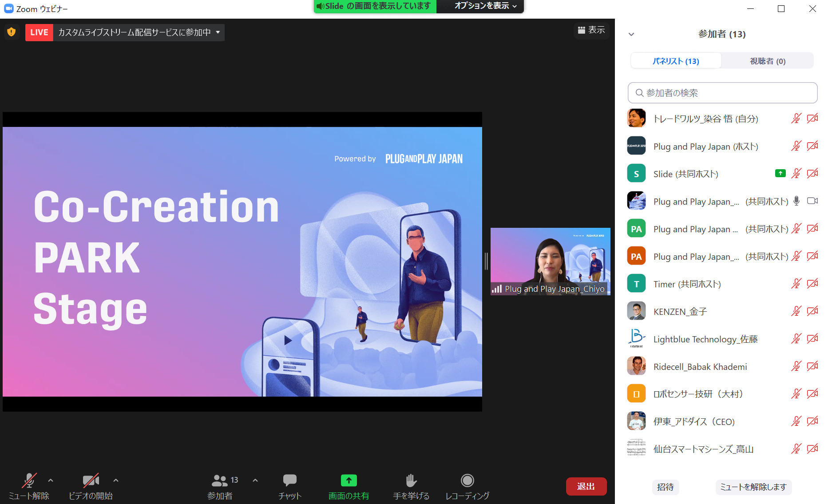Switch to the 視聴者 (0) tab
The image size is (828, 504).
(768, 61)
